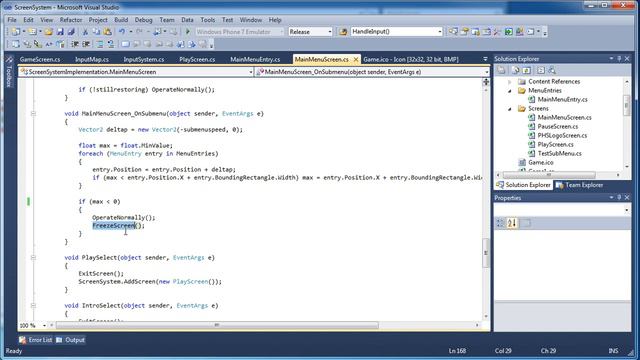
Task: Close the MainMenuScreen.cs tab
Action: tap(356, 60)
